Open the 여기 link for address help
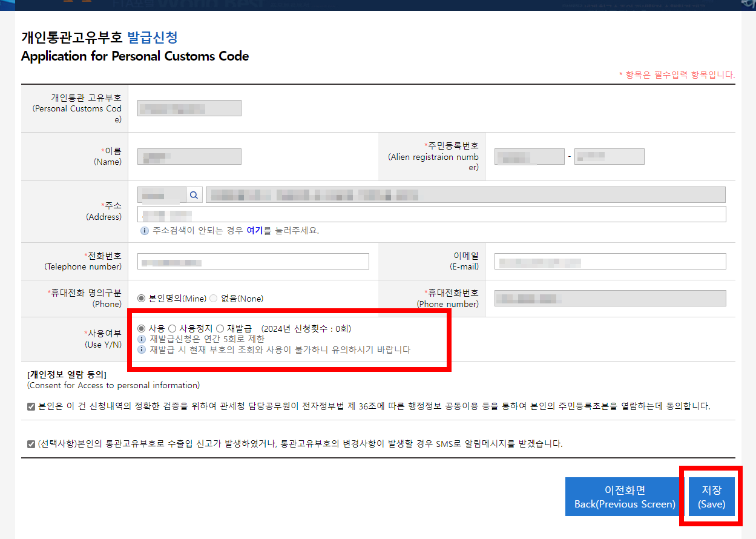 click(x=255, y=231)
